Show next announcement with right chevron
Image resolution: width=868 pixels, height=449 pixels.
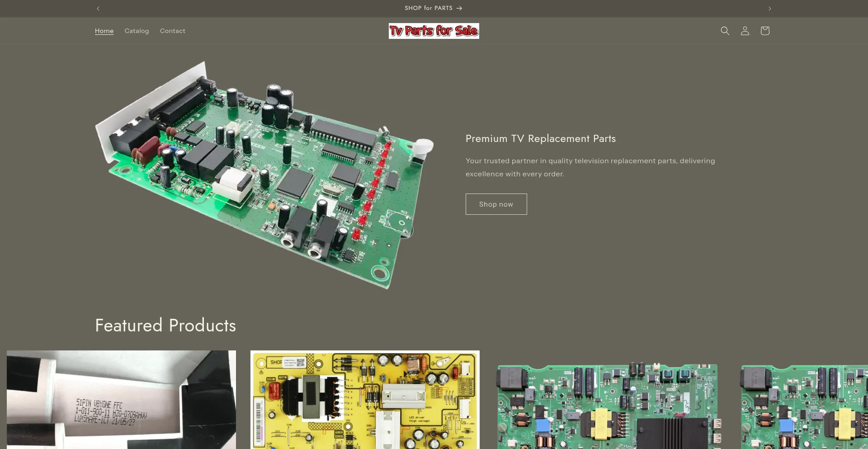[769, 9]
